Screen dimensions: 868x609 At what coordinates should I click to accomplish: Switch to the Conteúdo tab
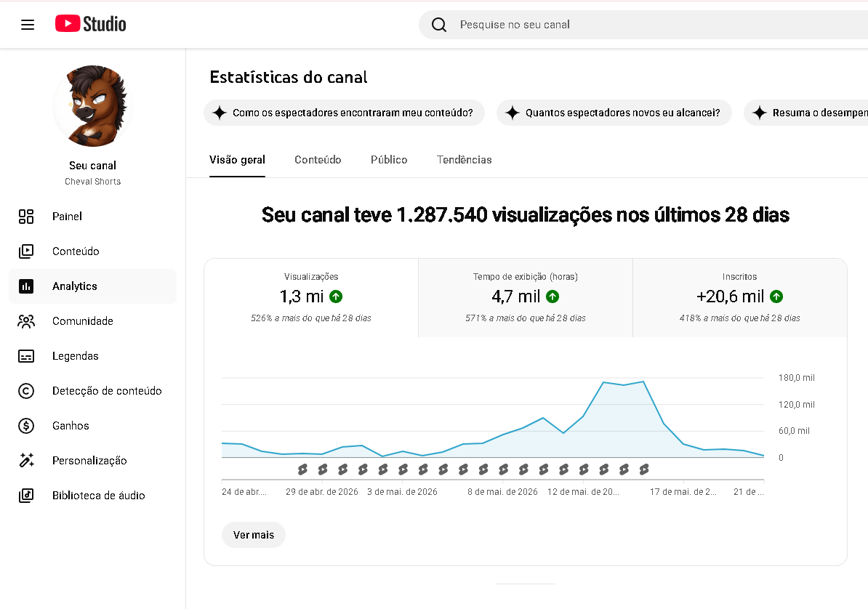(318, 160)
